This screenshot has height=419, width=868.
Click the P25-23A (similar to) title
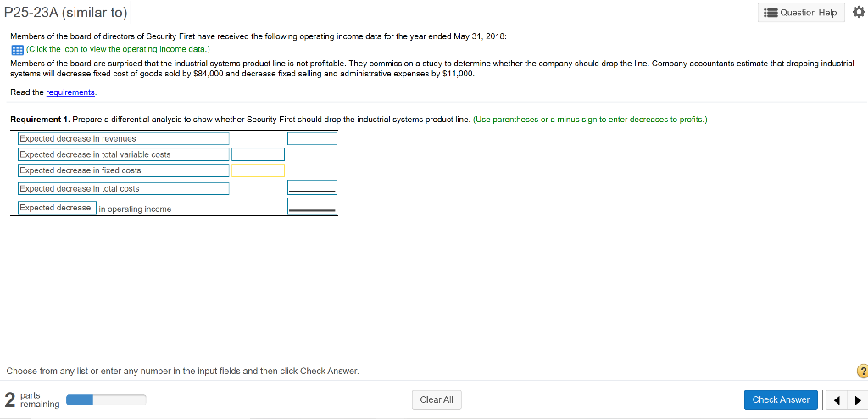pos(65,12)
